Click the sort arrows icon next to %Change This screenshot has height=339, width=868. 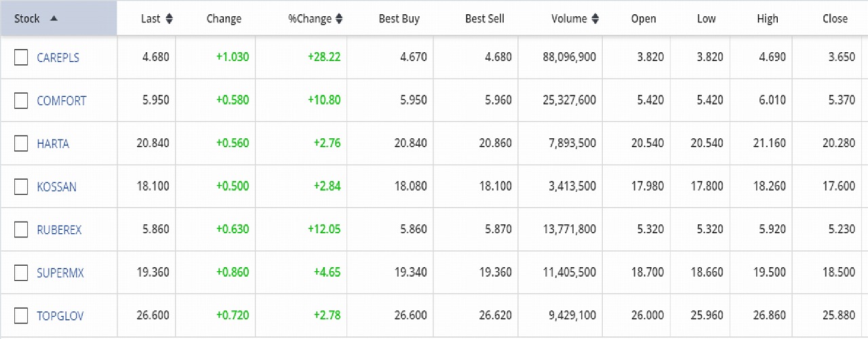339,19
